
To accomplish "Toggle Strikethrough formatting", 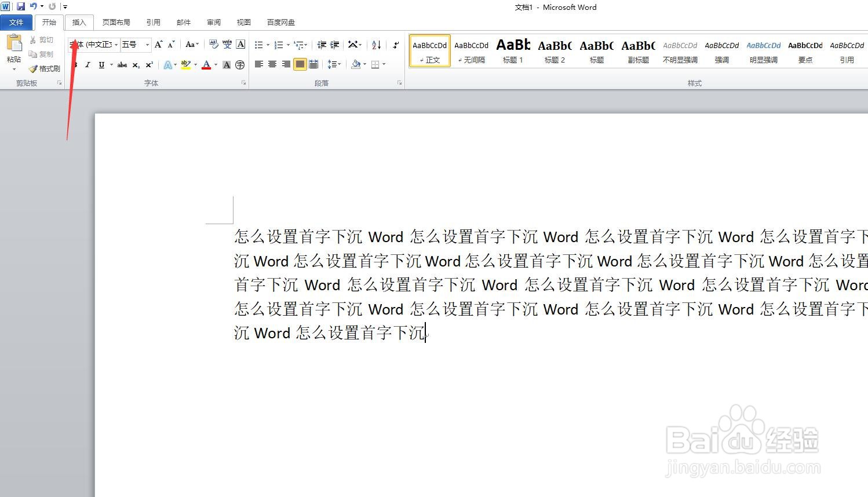I will pyautogui.click(x=122, y=65).
